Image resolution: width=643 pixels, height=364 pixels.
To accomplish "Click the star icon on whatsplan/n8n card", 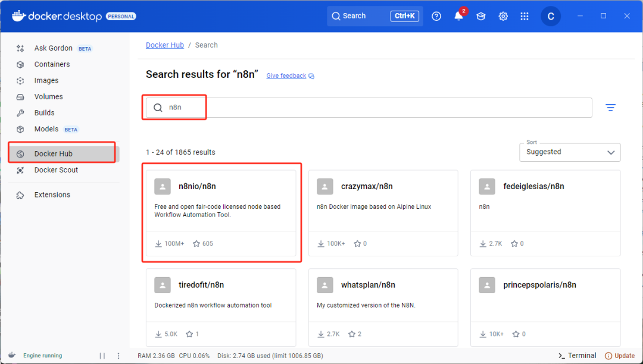I will 351,334.
